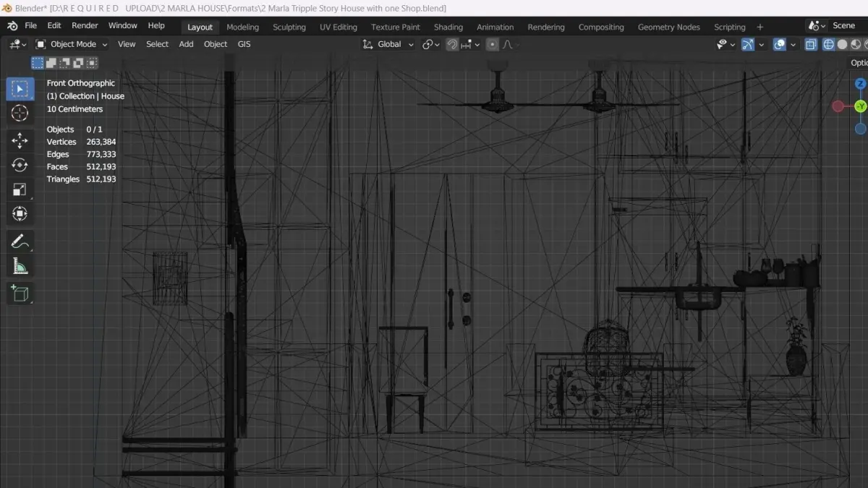Open the Edit menu

(54, 25)
